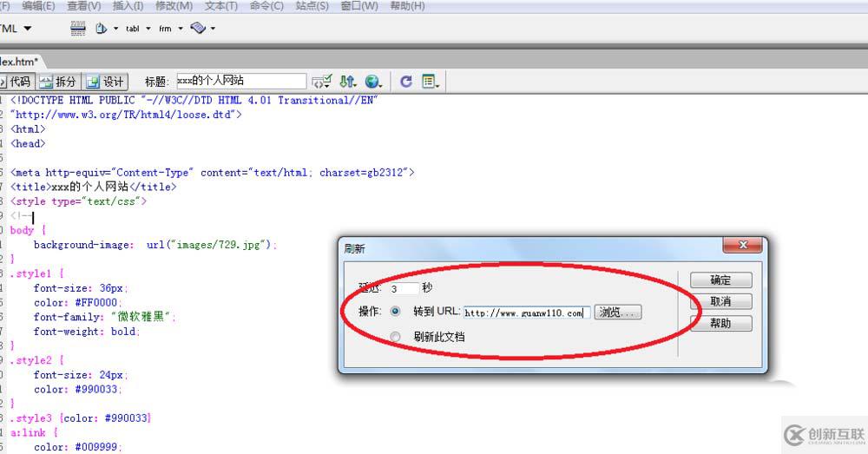Click the <meta http-equiv> code line

[212, 172]
